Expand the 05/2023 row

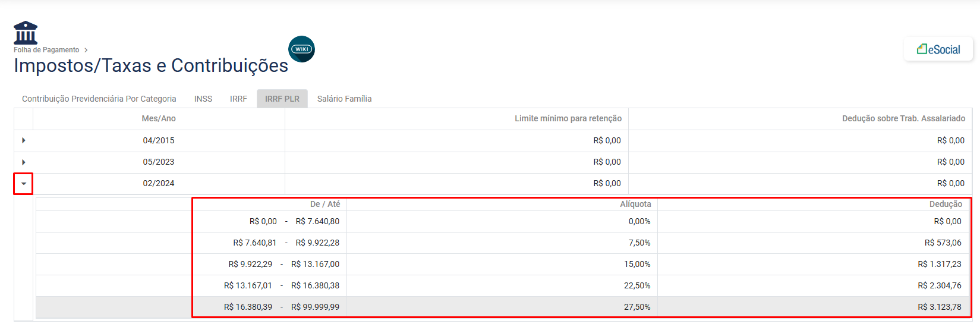point(24,162)
